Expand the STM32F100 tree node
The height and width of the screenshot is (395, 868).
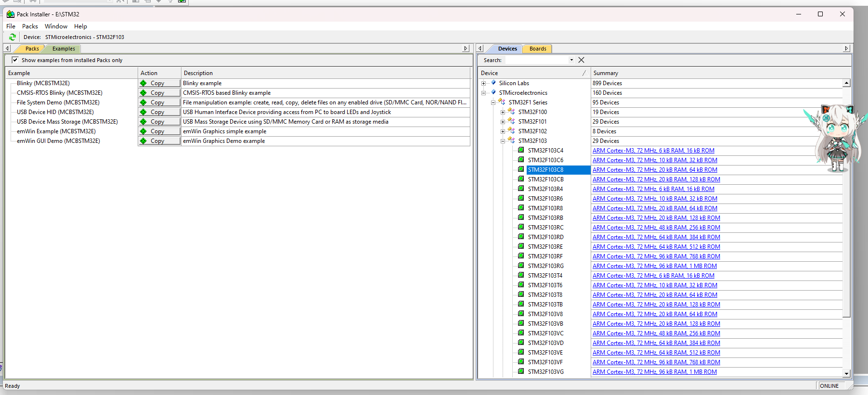(x=503, y=112)
